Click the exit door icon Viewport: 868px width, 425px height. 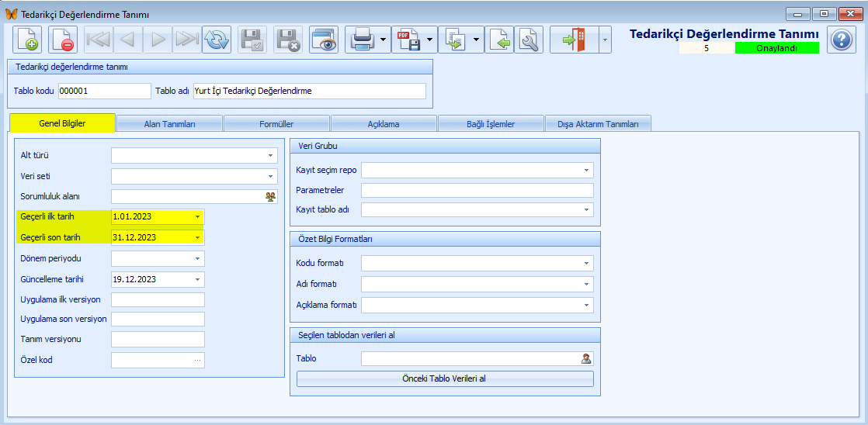click(x=573, y=40)
